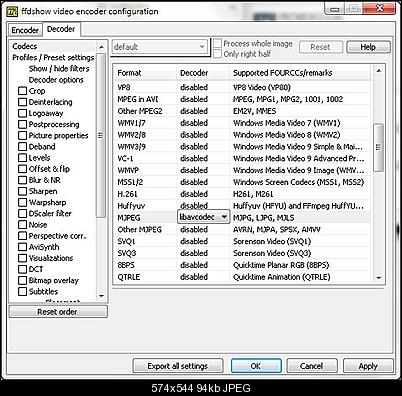Tick the Noise checkbox

23,225
